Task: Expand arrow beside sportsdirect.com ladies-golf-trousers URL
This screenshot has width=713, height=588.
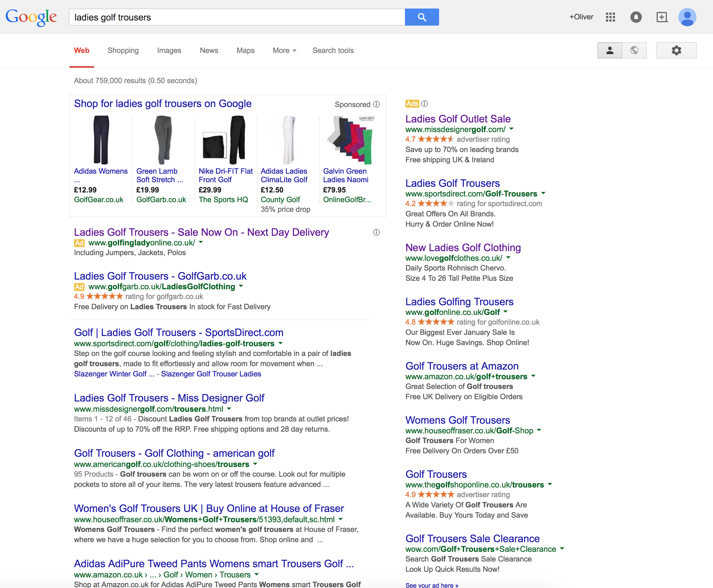Action: tap(280, 343)
